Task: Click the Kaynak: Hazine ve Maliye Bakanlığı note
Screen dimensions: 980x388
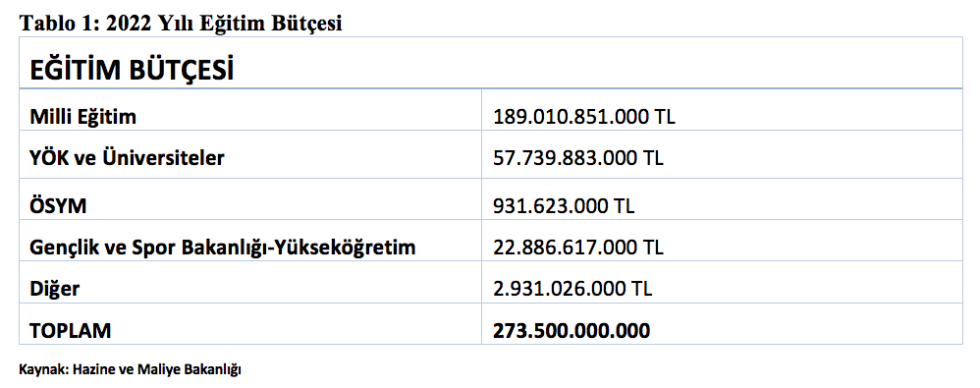Action: point(130,369)
